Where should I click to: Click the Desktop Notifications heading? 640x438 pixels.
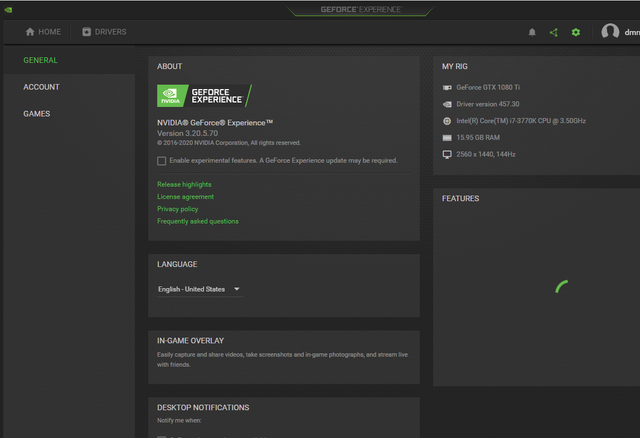click(x=203, y=408)
